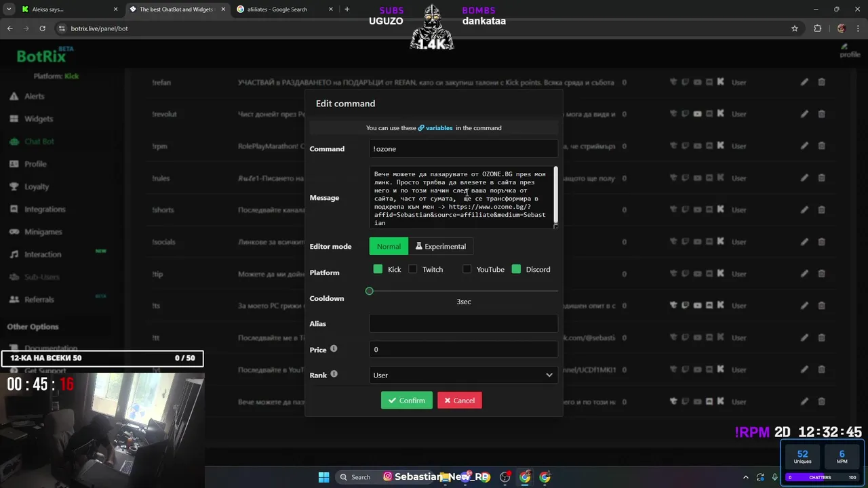The image size is (868, 488).
Task: Open the profile icon in BotRix header
Action: (849, 51)
